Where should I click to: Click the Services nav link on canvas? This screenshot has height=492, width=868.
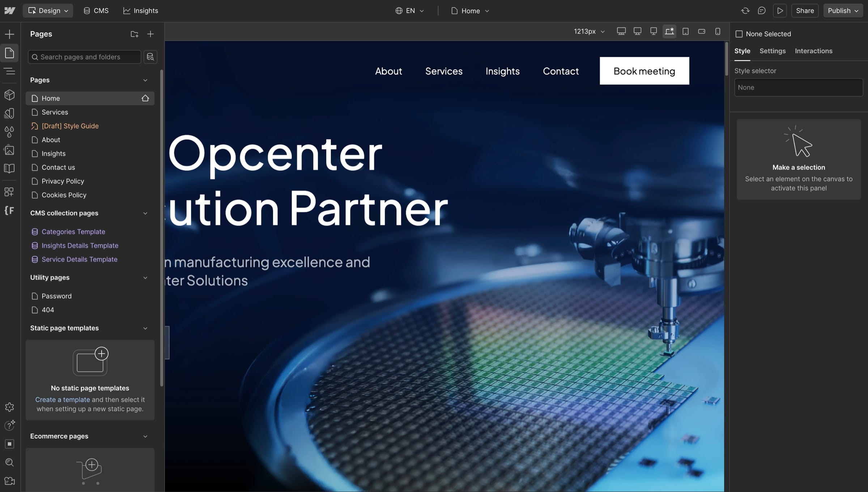[444, 71]
